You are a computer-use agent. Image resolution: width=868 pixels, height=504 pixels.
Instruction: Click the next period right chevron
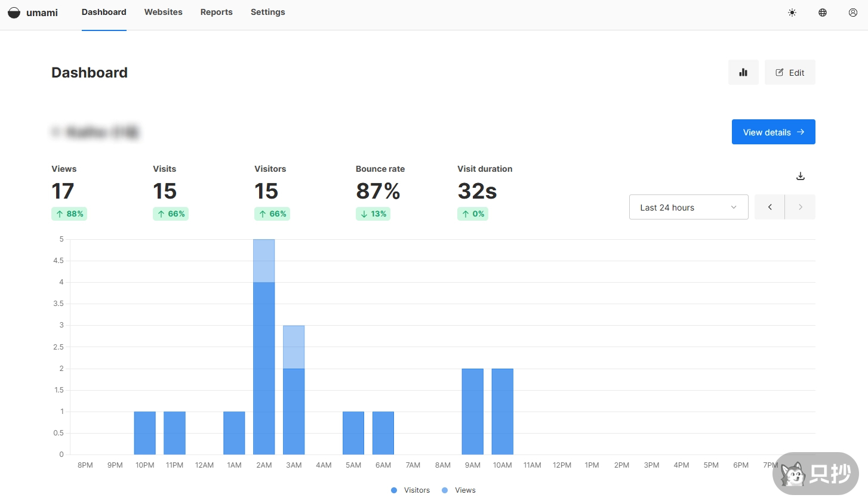pos(800,207)
